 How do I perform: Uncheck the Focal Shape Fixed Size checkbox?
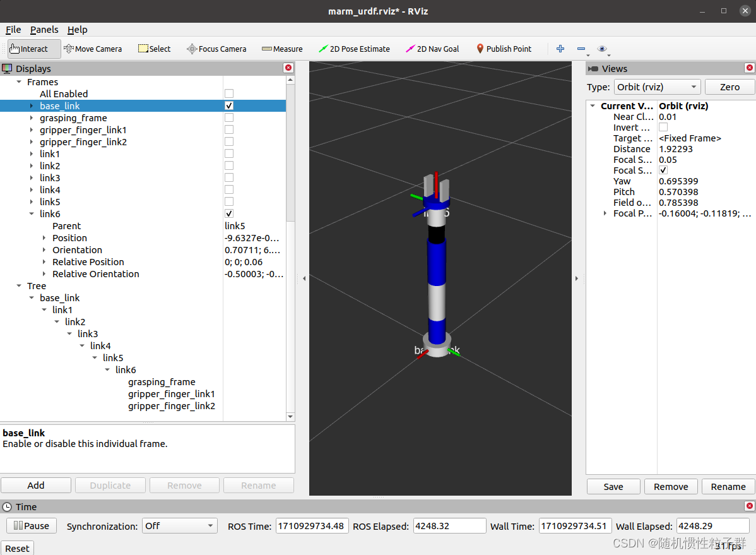[x=663, y=170]
